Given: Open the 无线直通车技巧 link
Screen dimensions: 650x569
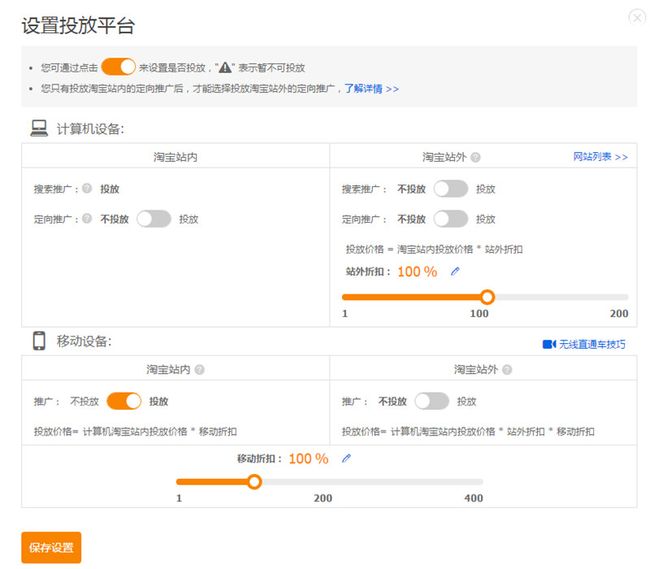Looking at the screenshot, I should click(592, 344).
